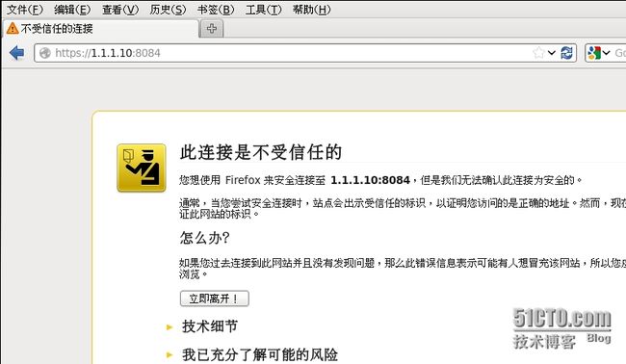Open a new tab with plus button
626x364 pixels.
pyautogui.click(x=212, y=29)
